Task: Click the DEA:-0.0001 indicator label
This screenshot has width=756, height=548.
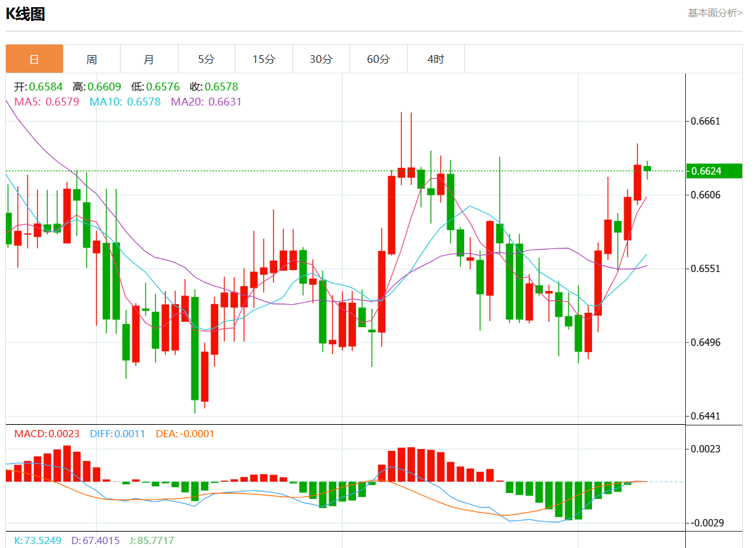Action: [185, 434]
